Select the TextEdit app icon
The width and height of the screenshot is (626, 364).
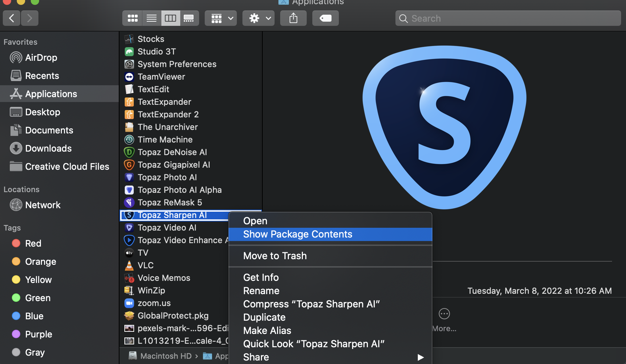[129, 89]
